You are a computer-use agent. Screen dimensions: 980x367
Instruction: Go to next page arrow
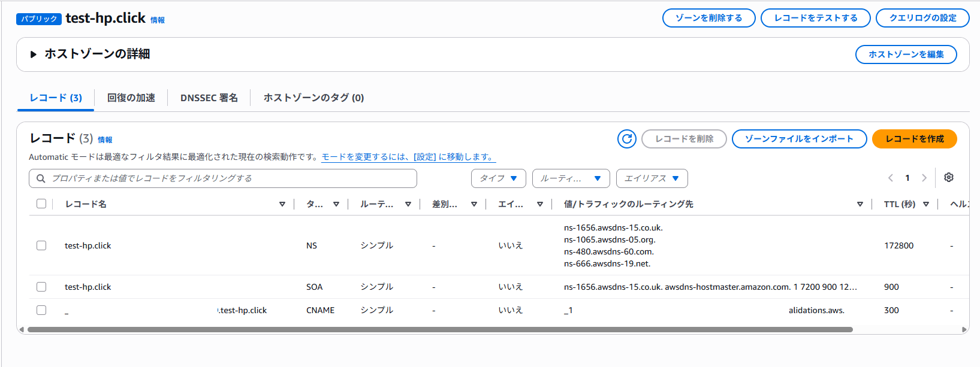pos(924,178)
